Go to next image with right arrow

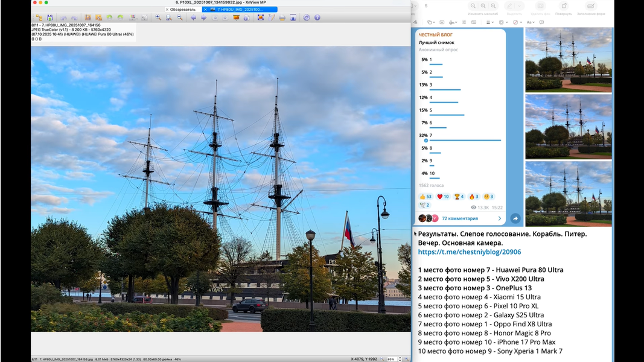coord(204,17)
